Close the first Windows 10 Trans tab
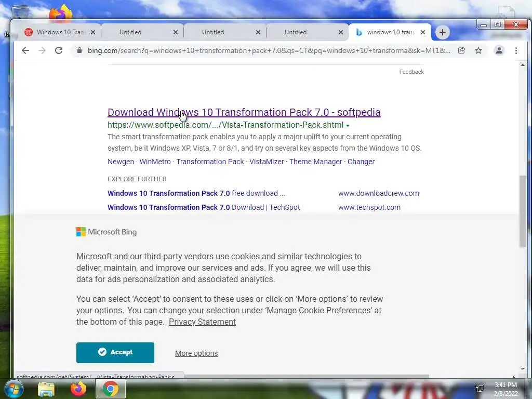532x399 pixels. 93,32
